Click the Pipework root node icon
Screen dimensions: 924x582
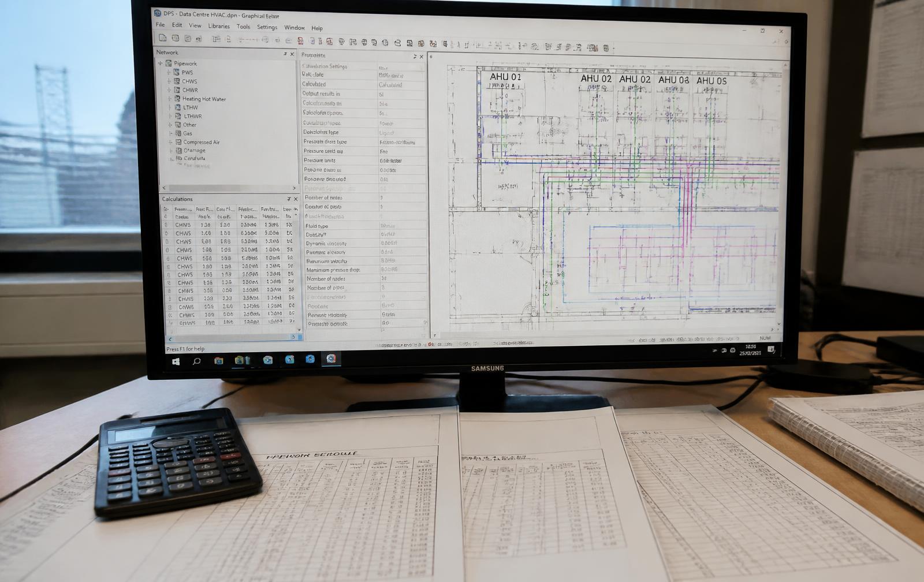(169, 64)
